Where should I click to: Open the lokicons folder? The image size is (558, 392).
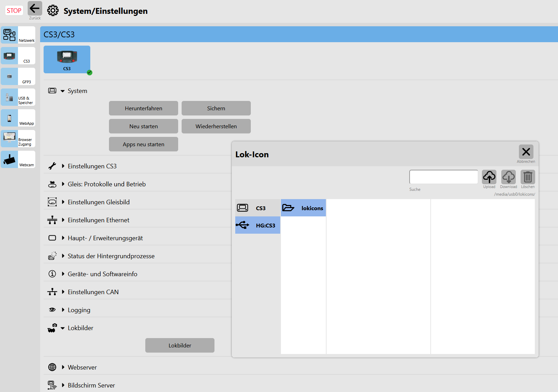tap(303, 208)
